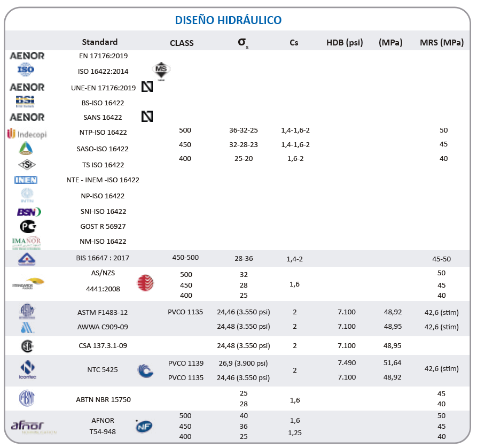
Task: Click the afnor logo at bottom
Action: tap(27, 425)
